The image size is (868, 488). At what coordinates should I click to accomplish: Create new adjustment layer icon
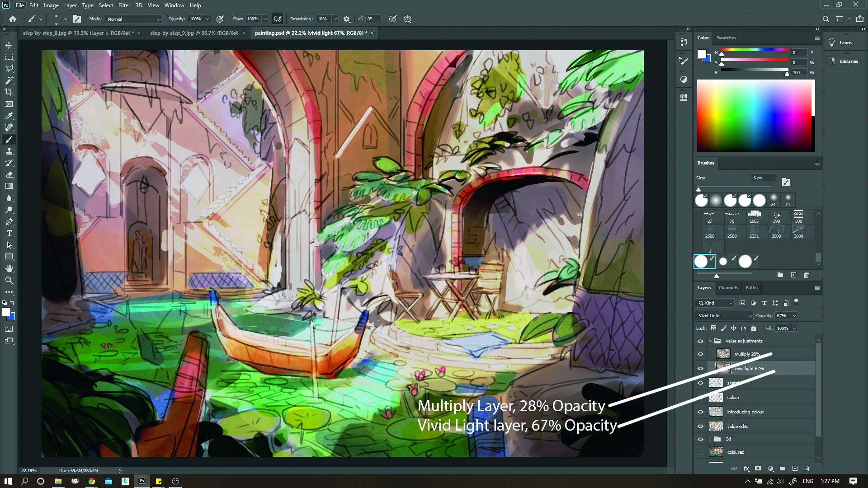[x=770, y=469]
